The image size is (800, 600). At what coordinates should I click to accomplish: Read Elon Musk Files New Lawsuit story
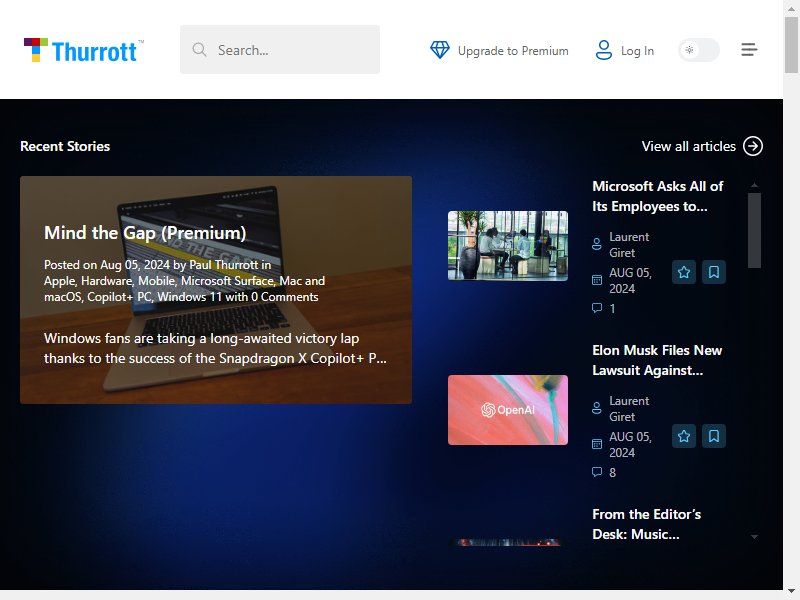point(657,360)
